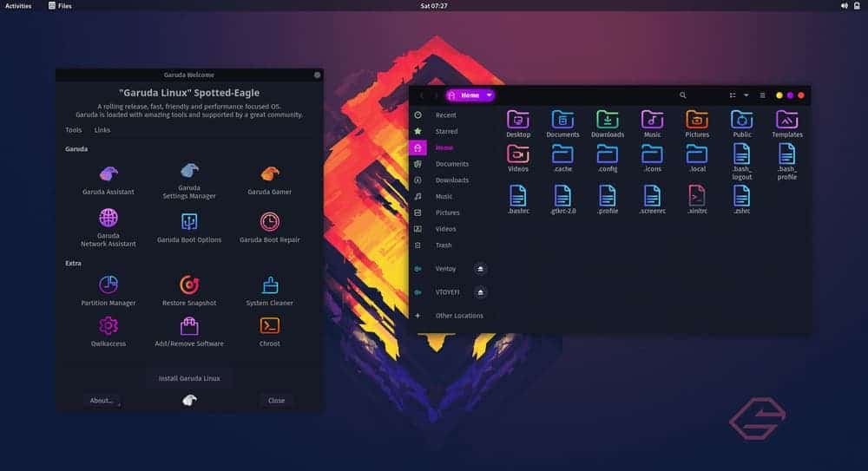
Task: Select Music in Files sidebar
Action: (451, 197)
